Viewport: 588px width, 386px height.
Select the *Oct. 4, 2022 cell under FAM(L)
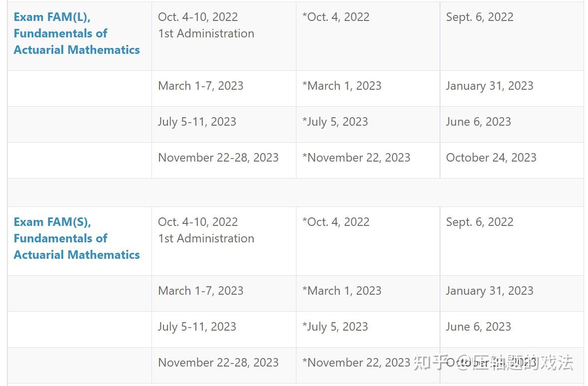336,17
